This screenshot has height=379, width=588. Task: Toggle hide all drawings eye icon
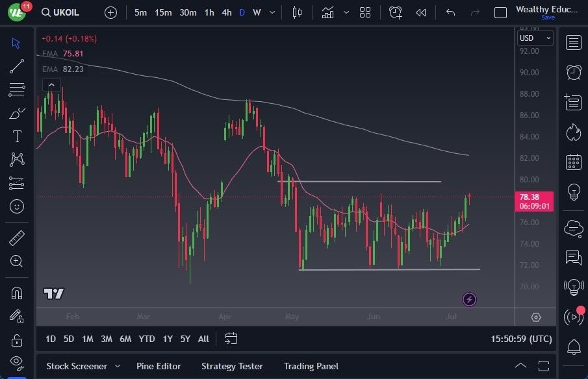tap(17, 361)
